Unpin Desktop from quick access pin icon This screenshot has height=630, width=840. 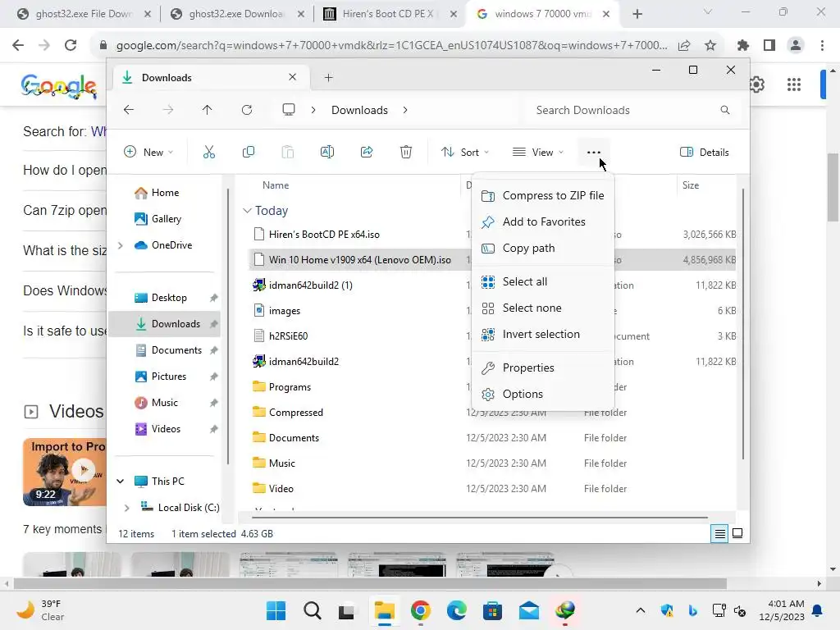[214, 298]
